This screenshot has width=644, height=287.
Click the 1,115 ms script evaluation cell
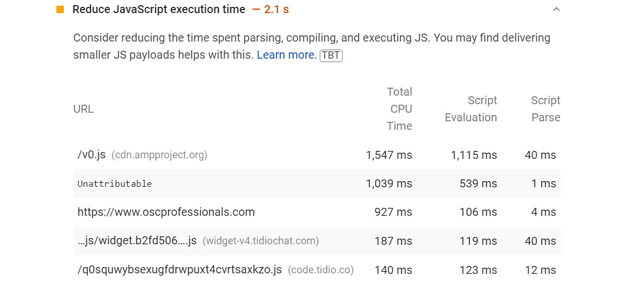click(474, 155)
